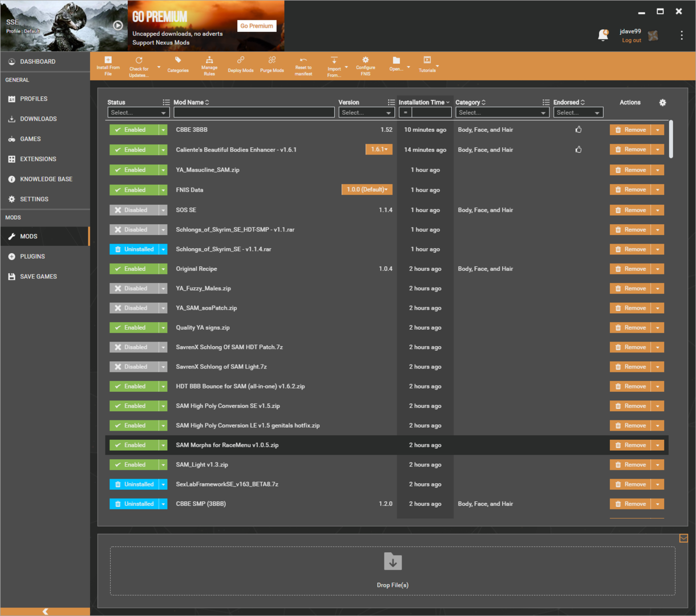Open version 1.6.1 dropdown for Caliente's

coord(379,149)
